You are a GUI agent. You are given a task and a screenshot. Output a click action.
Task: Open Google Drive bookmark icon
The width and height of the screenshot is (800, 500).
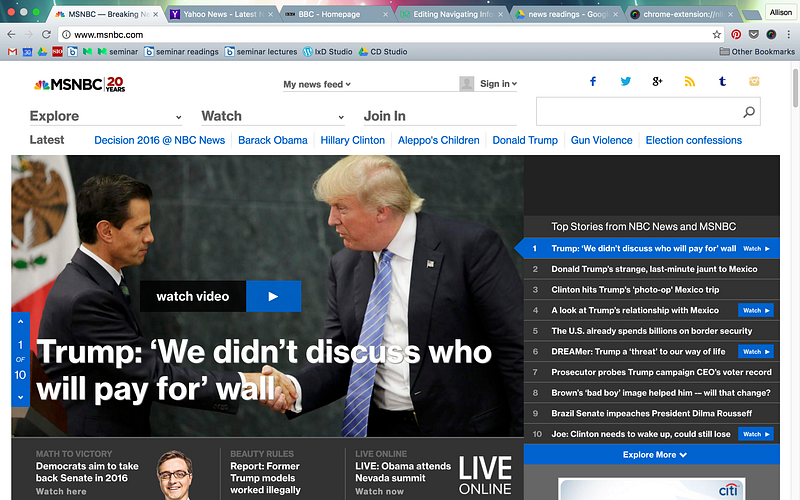point(42,52)
